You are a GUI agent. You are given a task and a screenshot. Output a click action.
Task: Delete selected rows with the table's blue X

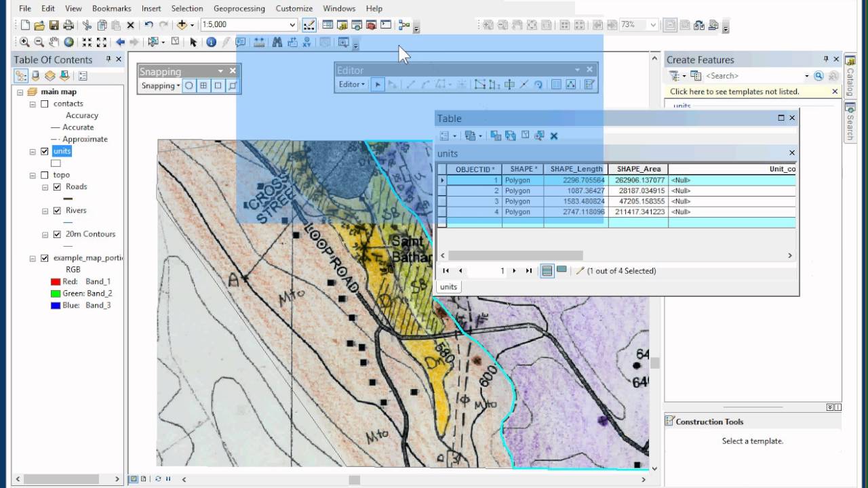point(554,136)
